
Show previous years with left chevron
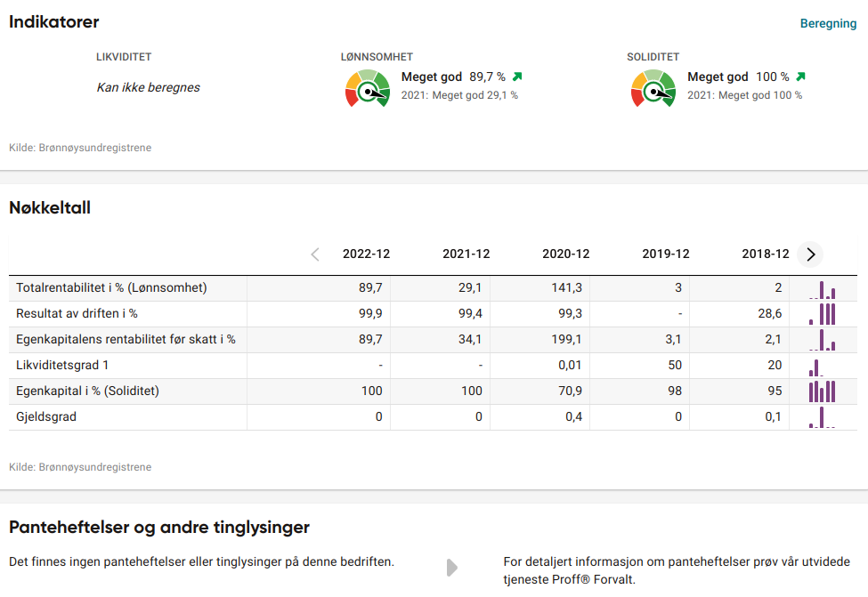[x=314, y=254]
